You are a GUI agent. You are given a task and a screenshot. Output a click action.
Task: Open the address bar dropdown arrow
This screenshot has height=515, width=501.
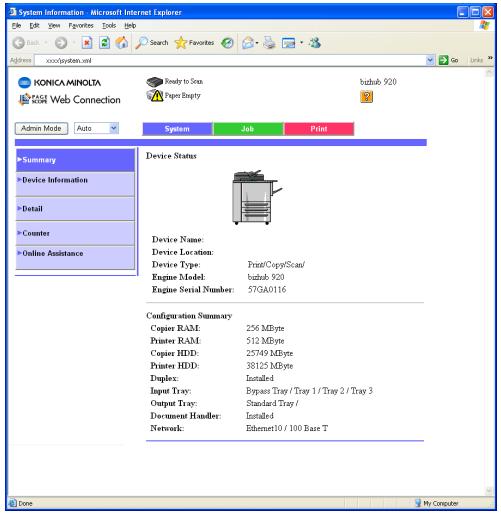430,60
